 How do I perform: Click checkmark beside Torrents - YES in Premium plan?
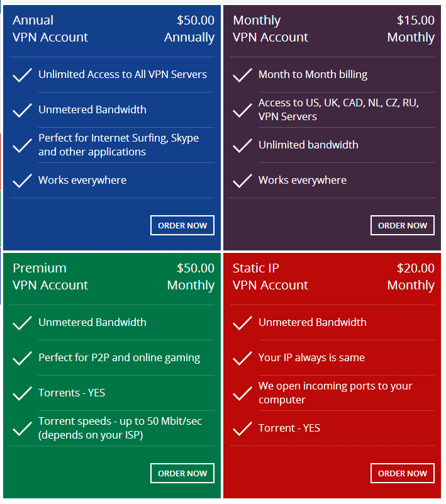coord(22,393)
